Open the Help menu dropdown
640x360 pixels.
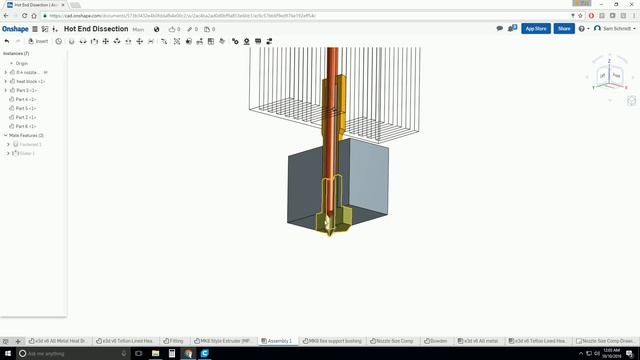pyautogui.click(x=584, y=29)
